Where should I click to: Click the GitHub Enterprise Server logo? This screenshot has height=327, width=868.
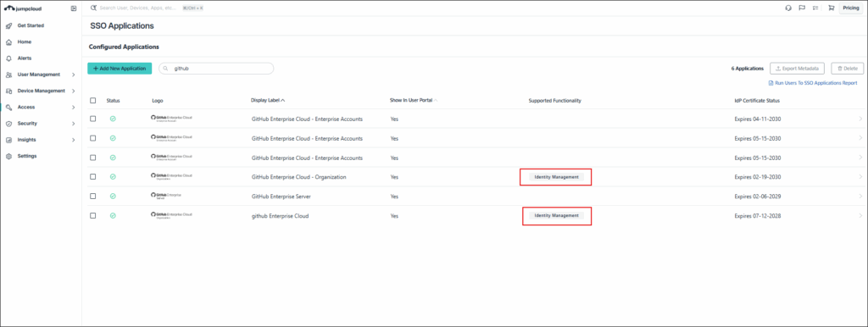tap(166, 196)
